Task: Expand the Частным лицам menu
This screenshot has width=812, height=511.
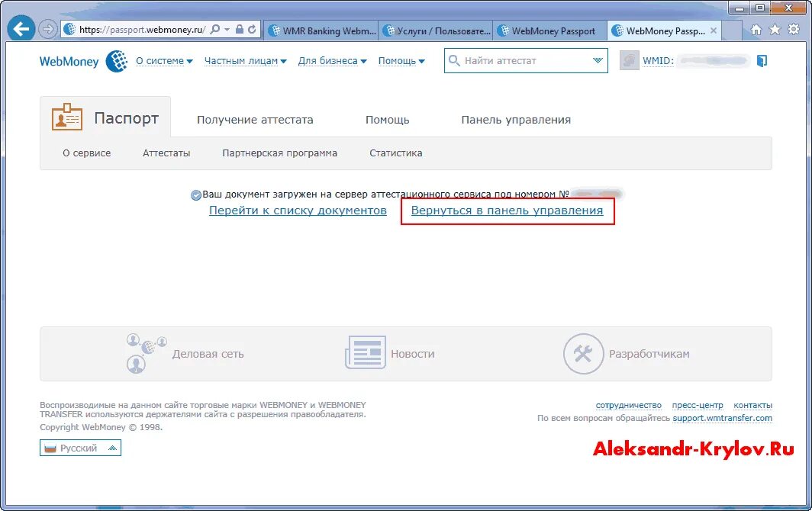Action: click(246, 60)
